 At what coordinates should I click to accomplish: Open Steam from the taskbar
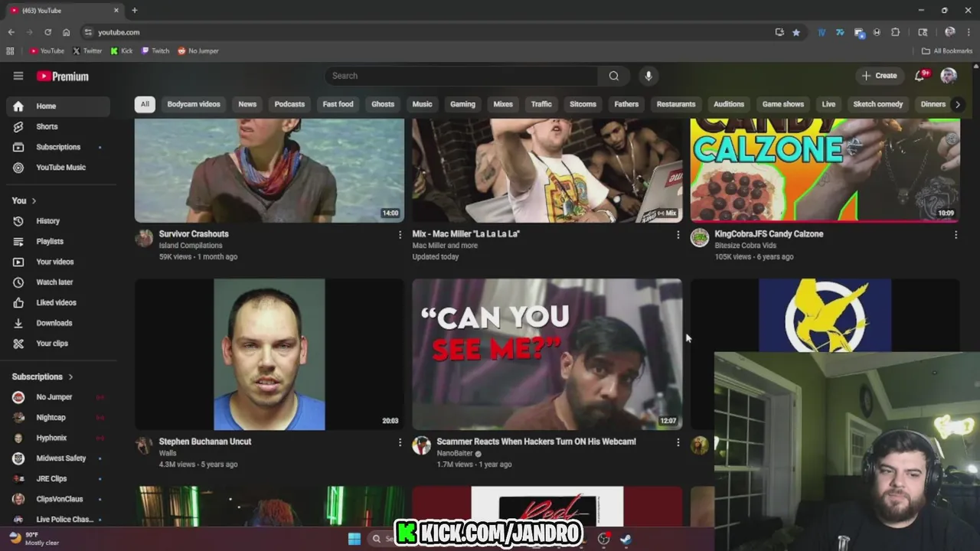(x=626, y=539)
